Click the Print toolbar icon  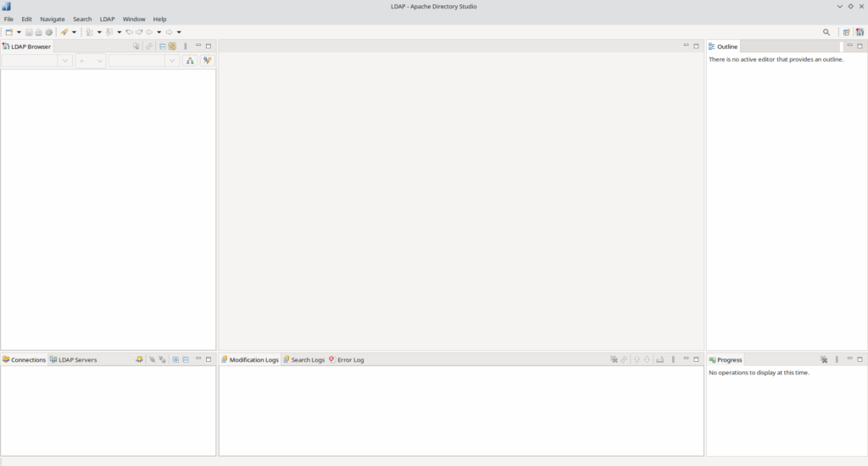(39, 32)
